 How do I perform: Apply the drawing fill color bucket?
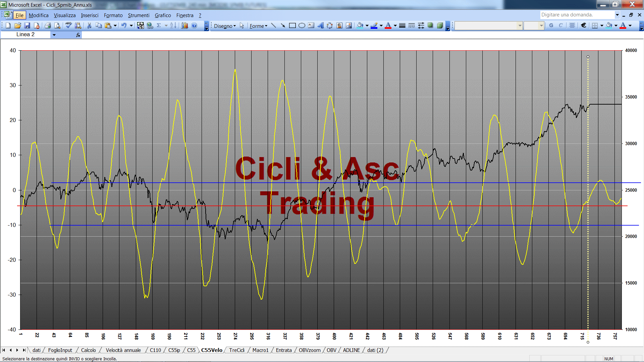click(x=360, y=25)
